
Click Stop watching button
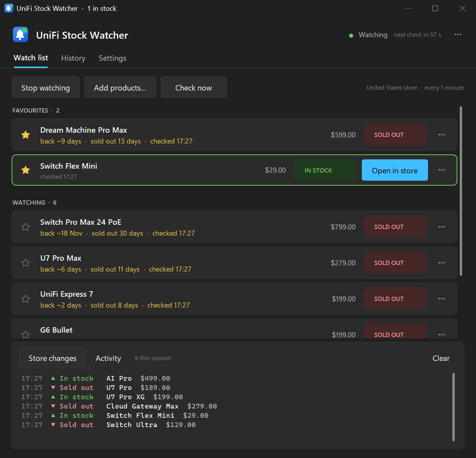(x=46, y=87)
